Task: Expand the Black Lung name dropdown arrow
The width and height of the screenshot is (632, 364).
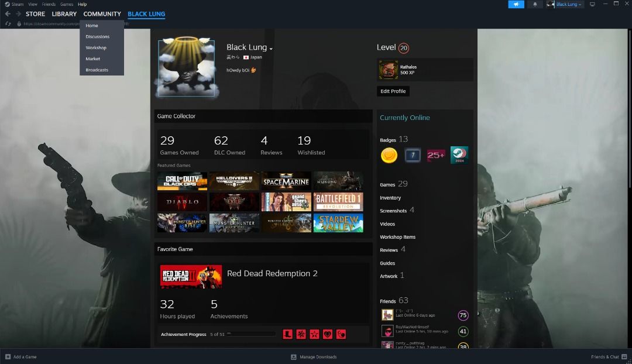Action: coord(271,49)
